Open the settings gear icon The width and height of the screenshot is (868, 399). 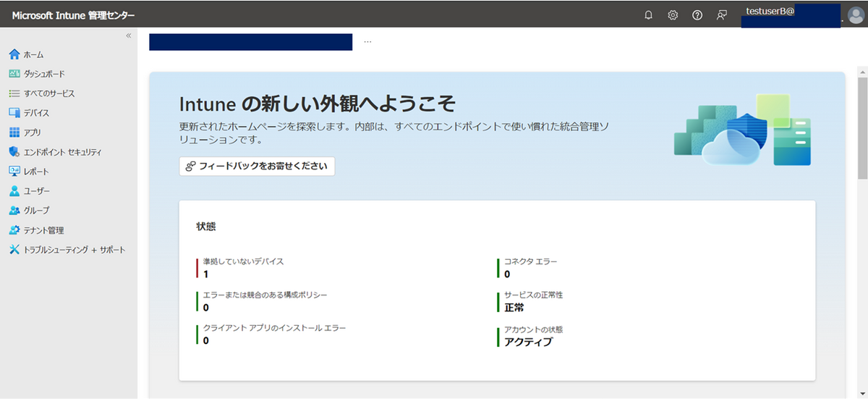pyautogui.click(x=673, y=14)
